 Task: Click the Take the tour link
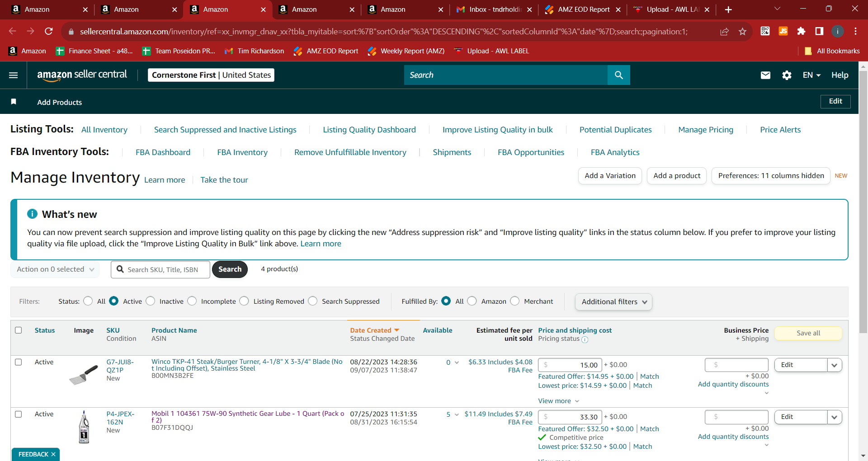pos(224,180)
